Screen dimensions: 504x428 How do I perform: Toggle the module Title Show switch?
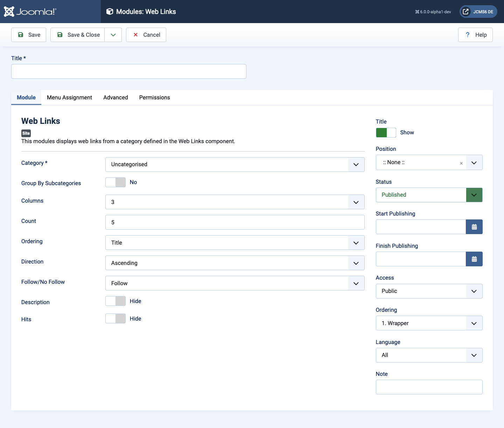[x=386, y=133]
